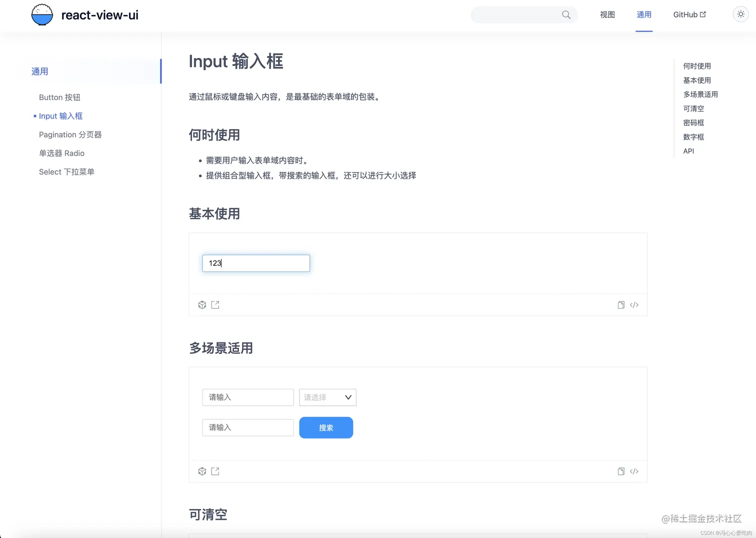Switch to the 视图 menu item
Image resolution: width=756 pixels, height=538 pixels.
[607, 15]
